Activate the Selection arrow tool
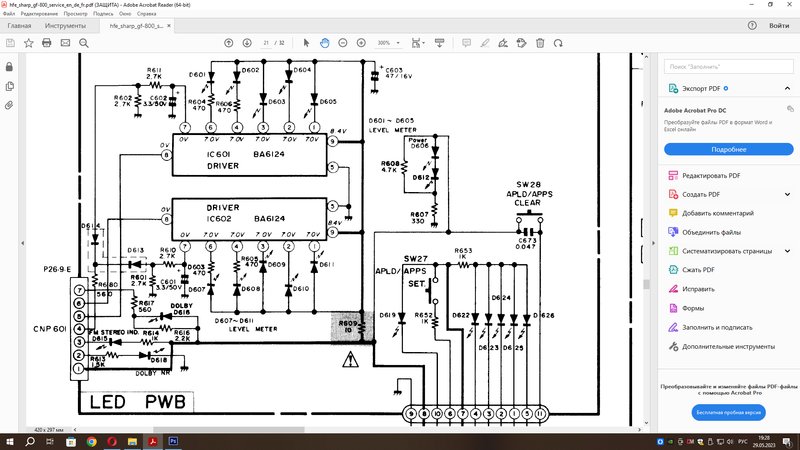The width and height of the screenshot is (800, 450). [x=306, y=43]
